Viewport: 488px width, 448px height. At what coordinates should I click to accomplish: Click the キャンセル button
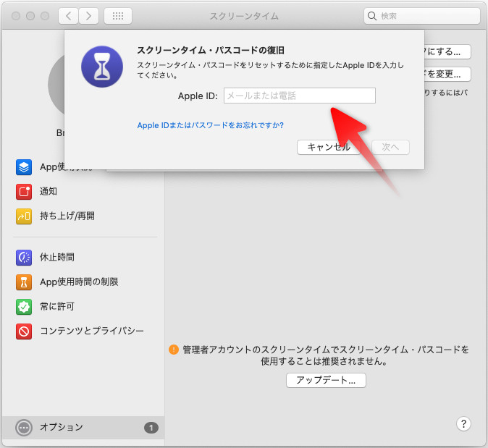click(x=329, y=147)
